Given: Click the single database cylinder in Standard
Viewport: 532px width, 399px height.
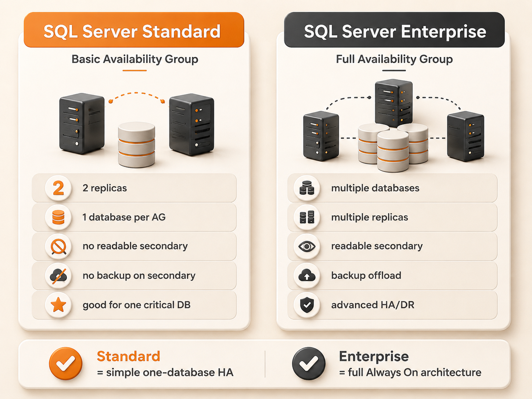Looking at the screenshot, I should (x=136, y=145).
